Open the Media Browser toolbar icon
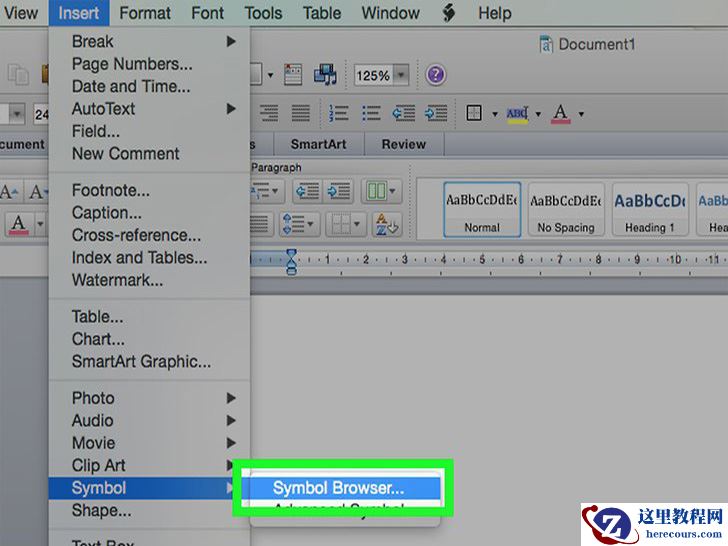728x546 pixels. tap(325, 75)
